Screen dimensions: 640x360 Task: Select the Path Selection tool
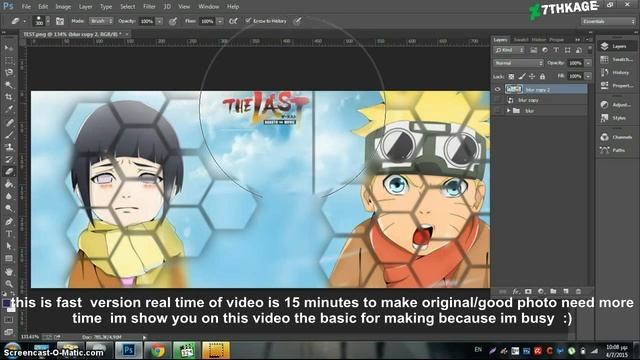[x=9, y=246]
